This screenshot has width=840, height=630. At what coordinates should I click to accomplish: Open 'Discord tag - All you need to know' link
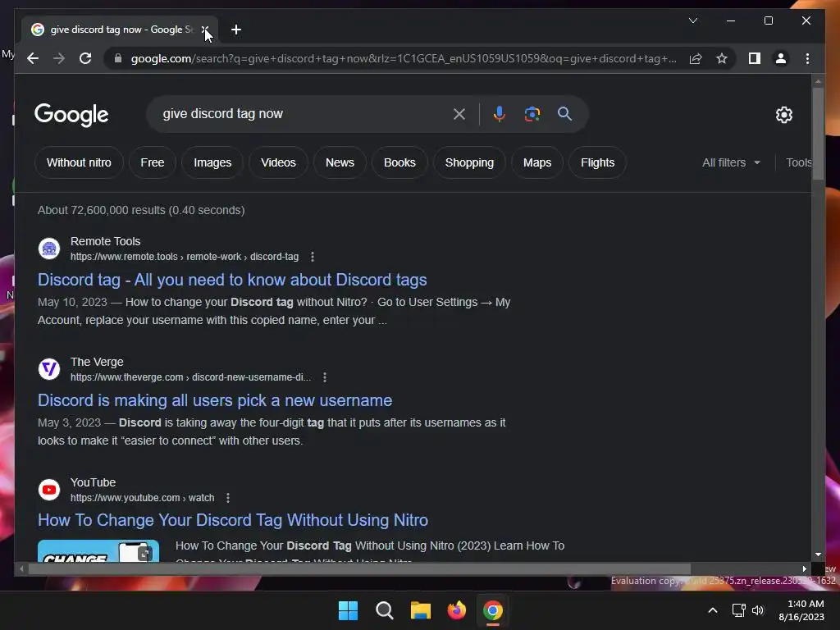[232, 280]
